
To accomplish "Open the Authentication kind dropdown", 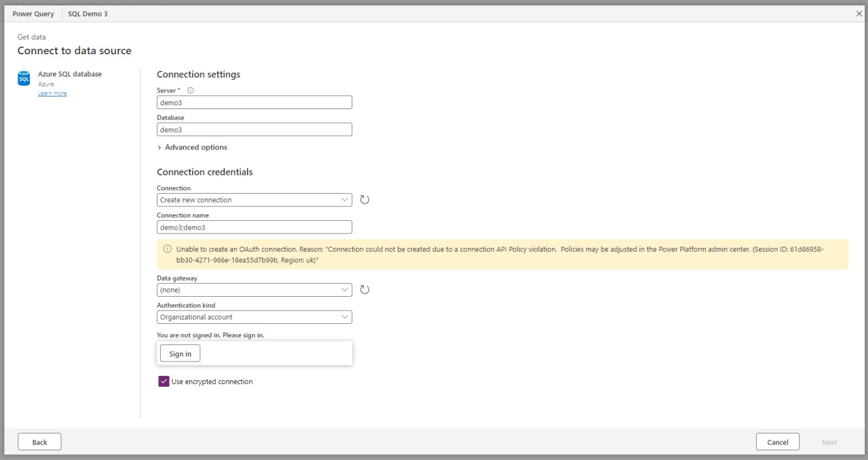I will coord(254,317).
